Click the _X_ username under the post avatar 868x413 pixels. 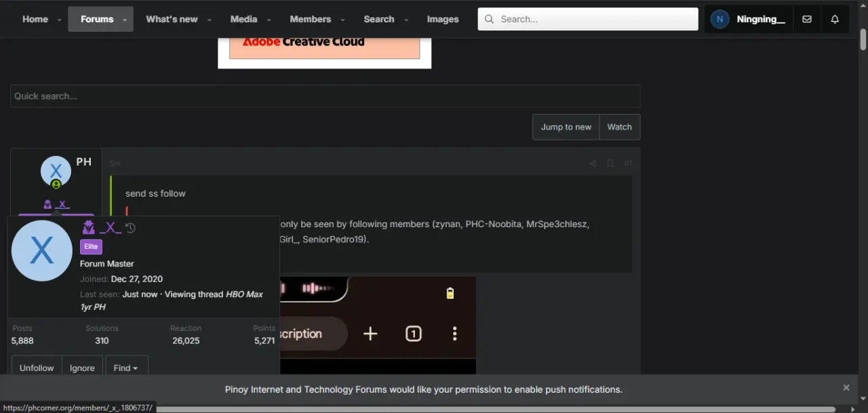click(62, 204)
